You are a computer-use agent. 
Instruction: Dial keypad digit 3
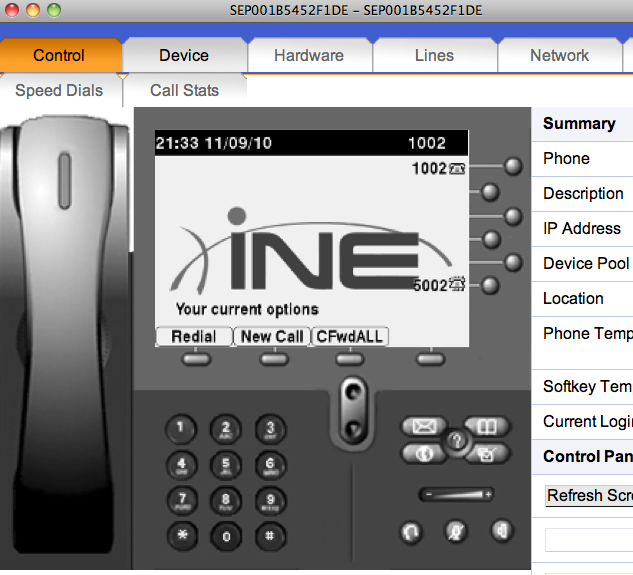tap(270, 428)
